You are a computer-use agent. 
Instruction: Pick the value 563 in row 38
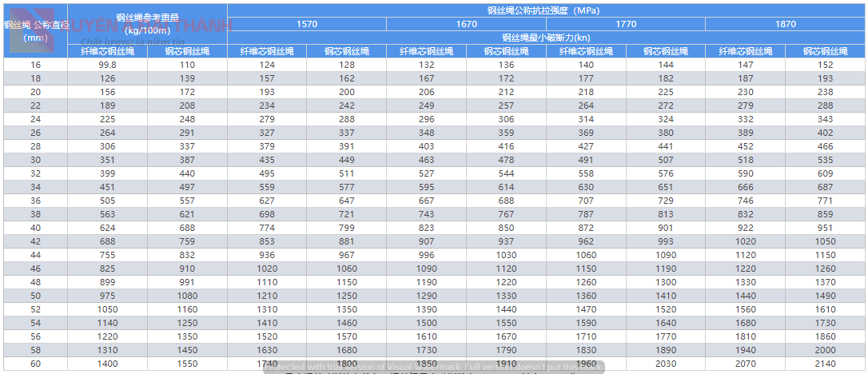[107, 214]
